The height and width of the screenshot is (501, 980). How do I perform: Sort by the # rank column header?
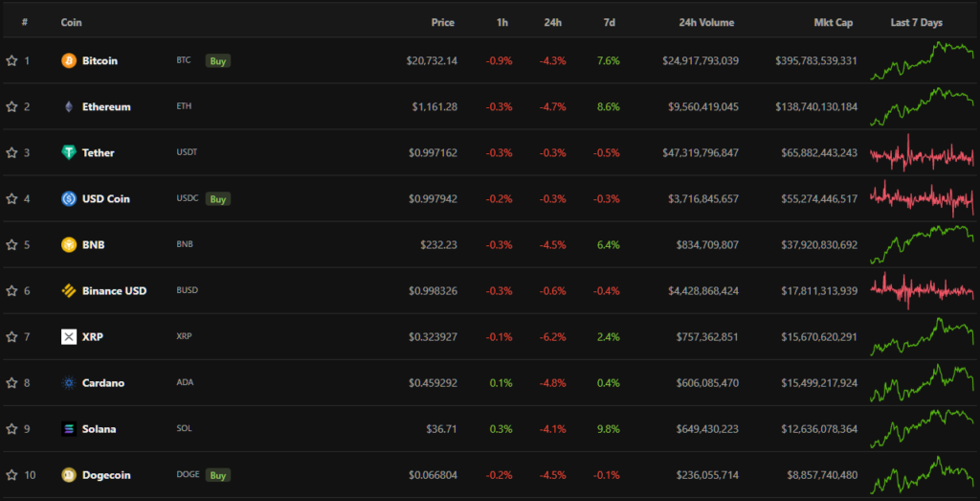pos(24,23)
